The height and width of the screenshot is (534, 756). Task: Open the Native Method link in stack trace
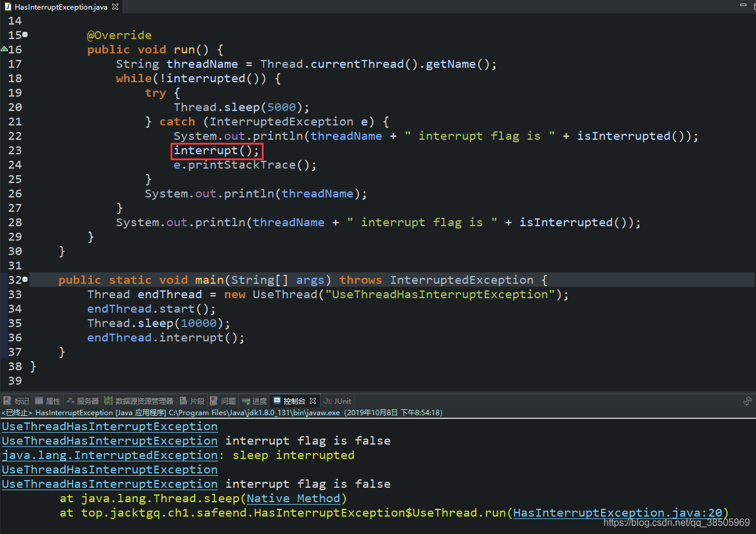coord(293,498)
